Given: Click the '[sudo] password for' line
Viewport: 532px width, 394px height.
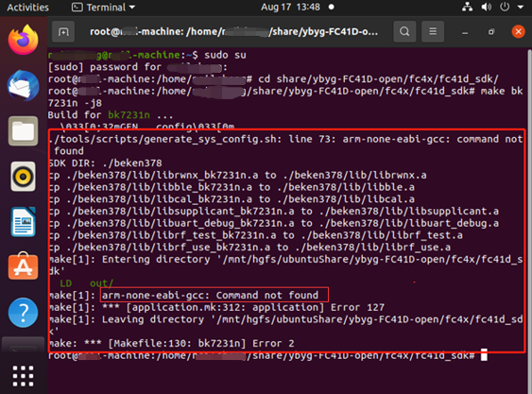Looking at the screenshot, I should [x=137, y=67].
